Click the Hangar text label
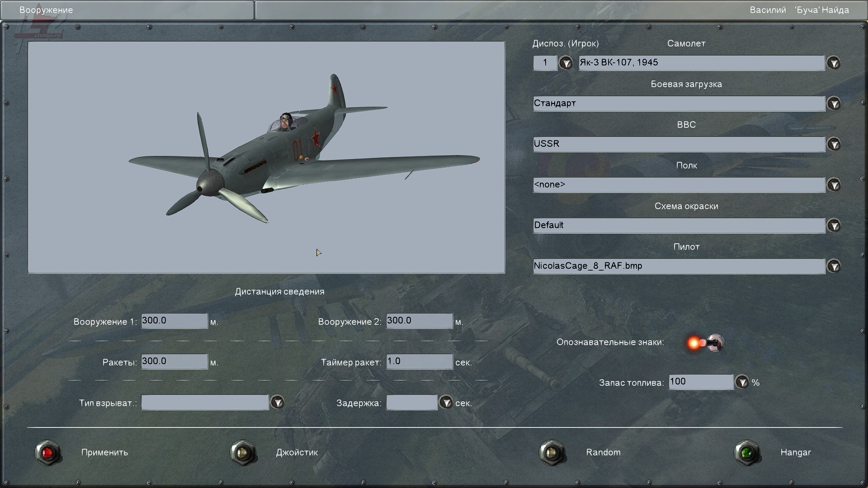Screen dimensions: 868x488 pos(795,452)
